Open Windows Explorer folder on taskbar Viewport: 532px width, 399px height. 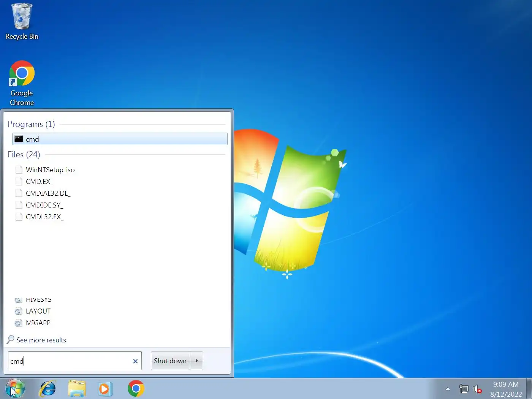coord(77,389)
